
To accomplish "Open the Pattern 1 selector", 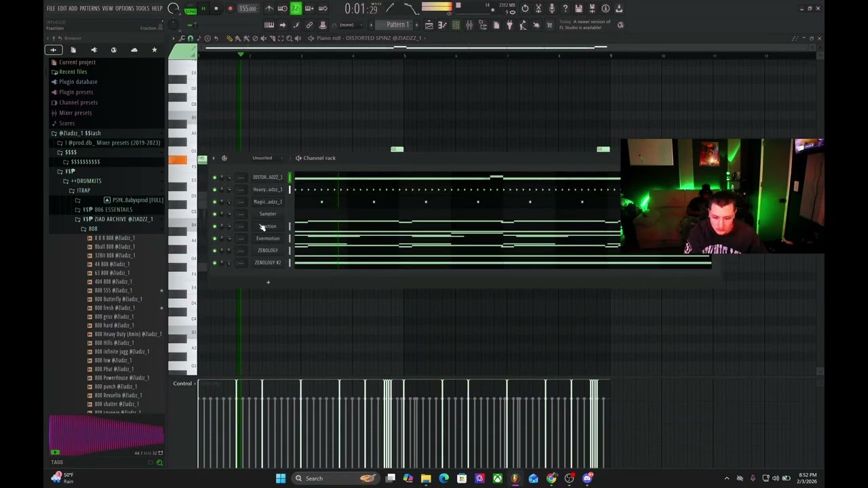I will [x=397, y=25].
